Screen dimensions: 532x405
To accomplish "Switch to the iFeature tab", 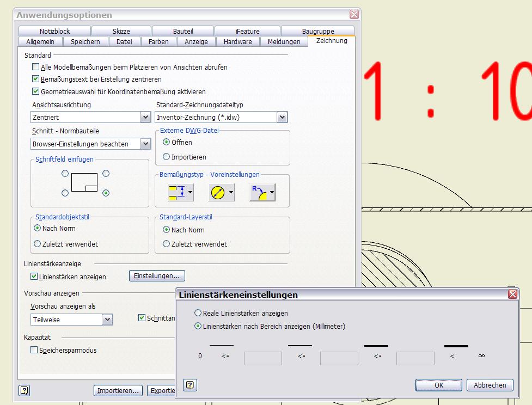I will pos(247,31).
